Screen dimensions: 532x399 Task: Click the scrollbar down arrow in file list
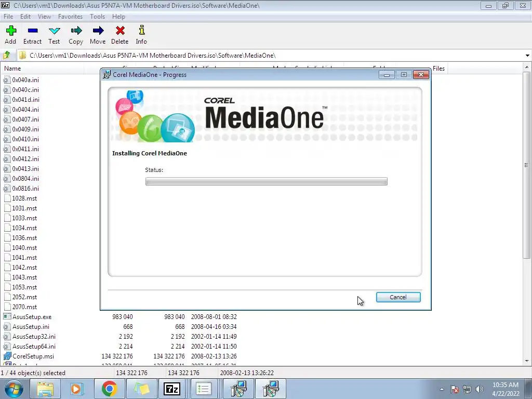(527, 362)
